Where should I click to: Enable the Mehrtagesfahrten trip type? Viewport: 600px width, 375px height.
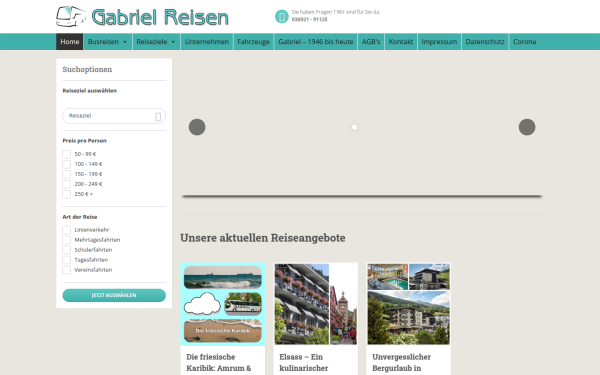coord(67,240)
